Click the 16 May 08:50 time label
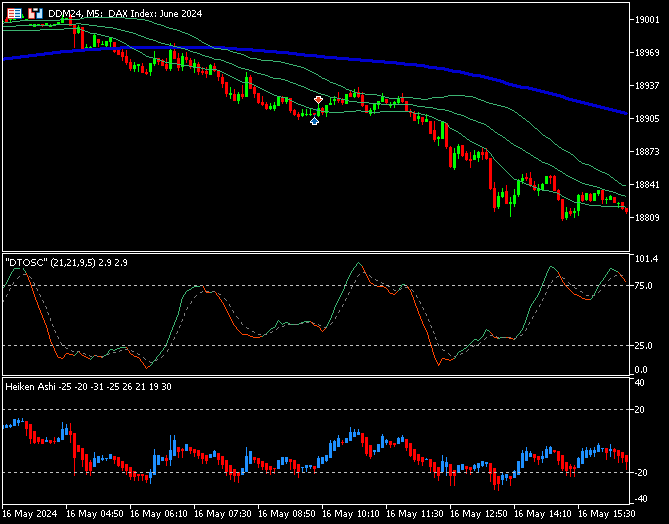Viewport: 669px width, 524px height. click(x=287, y=514)
